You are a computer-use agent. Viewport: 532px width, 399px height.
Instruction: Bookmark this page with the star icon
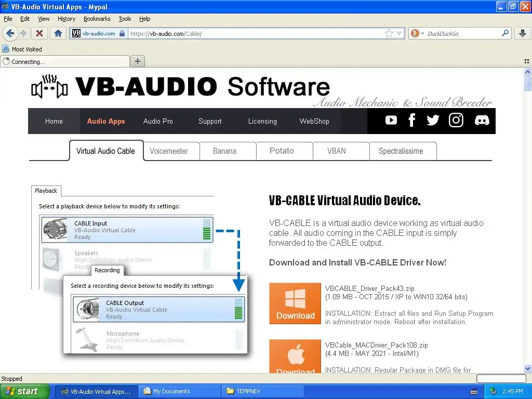coord(389,33)
